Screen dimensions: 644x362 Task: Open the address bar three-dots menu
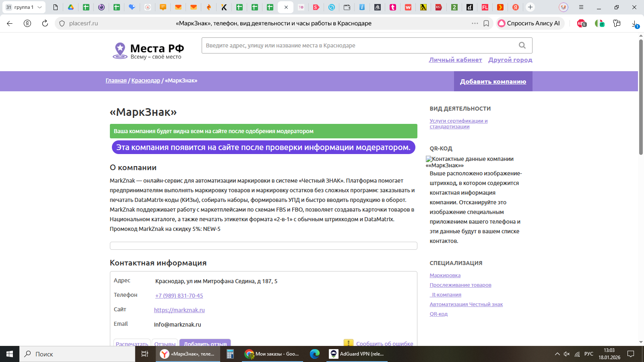click(475, 23)
